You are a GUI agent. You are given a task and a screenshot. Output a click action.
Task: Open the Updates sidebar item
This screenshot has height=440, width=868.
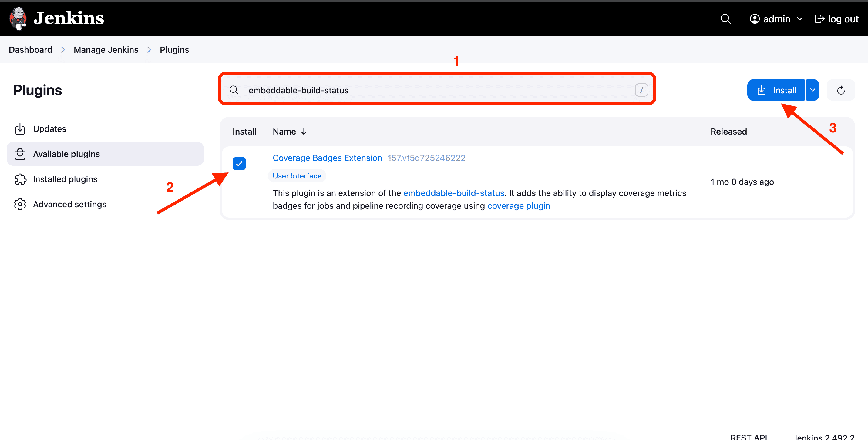[x=105, y=129]
